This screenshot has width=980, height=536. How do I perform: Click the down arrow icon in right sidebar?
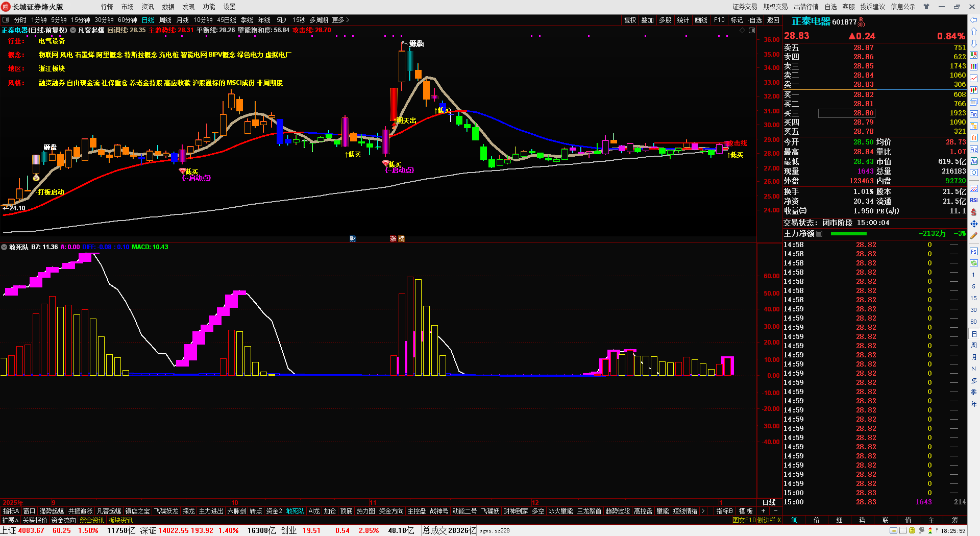[973, 43]
